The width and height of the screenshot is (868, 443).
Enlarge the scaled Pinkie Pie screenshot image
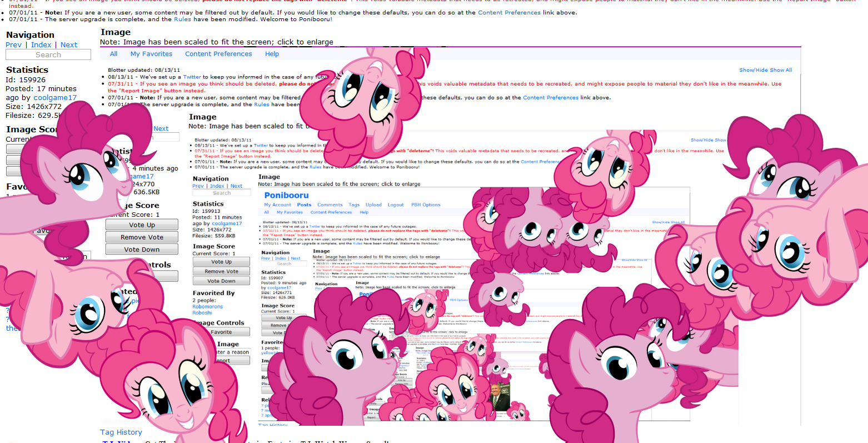(450, 236)
